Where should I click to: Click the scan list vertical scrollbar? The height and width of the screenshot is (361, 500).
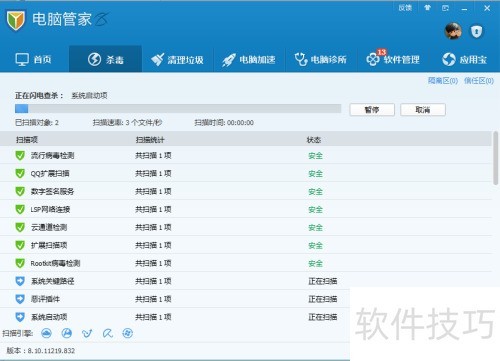coord(496,158)
